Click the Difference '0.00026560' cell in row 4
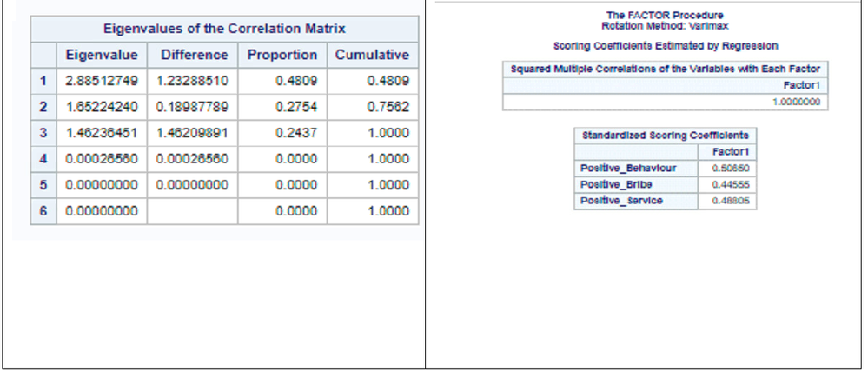Image resolution: width=868 pixels, height=371 pixels. tap(193, 159)
